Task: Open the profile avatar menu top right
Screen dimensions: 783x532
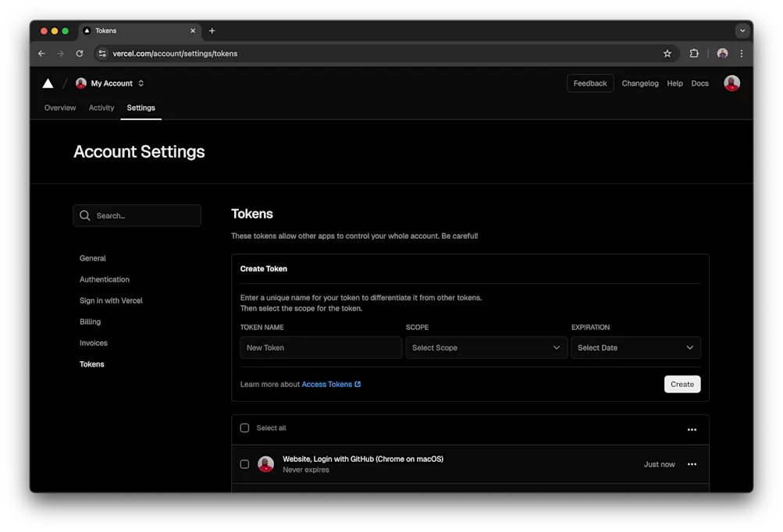Action: click(731, 83)
